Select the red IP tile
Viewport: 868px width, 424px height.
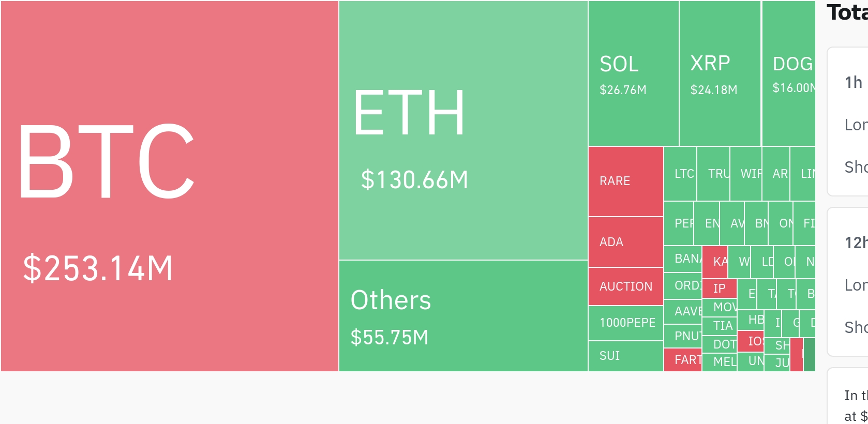click(719, 289)
